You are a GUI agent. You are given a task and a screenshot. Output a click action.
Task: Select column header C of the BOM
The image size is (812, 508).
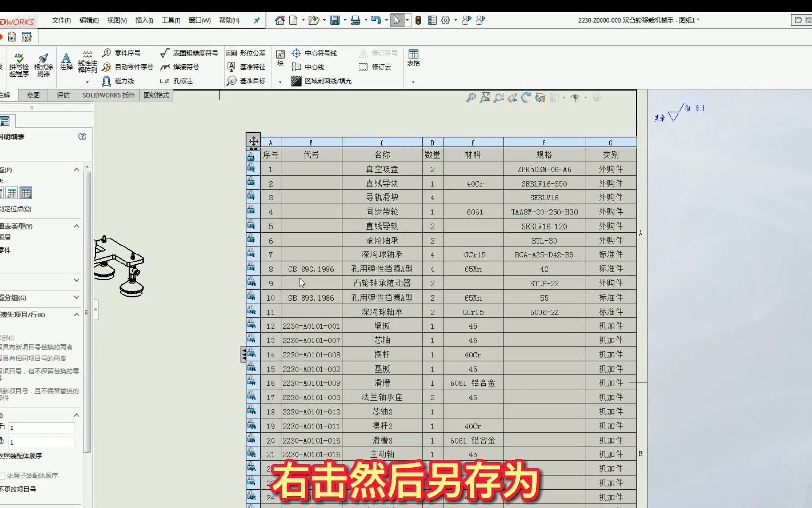(x=382, y=143)
